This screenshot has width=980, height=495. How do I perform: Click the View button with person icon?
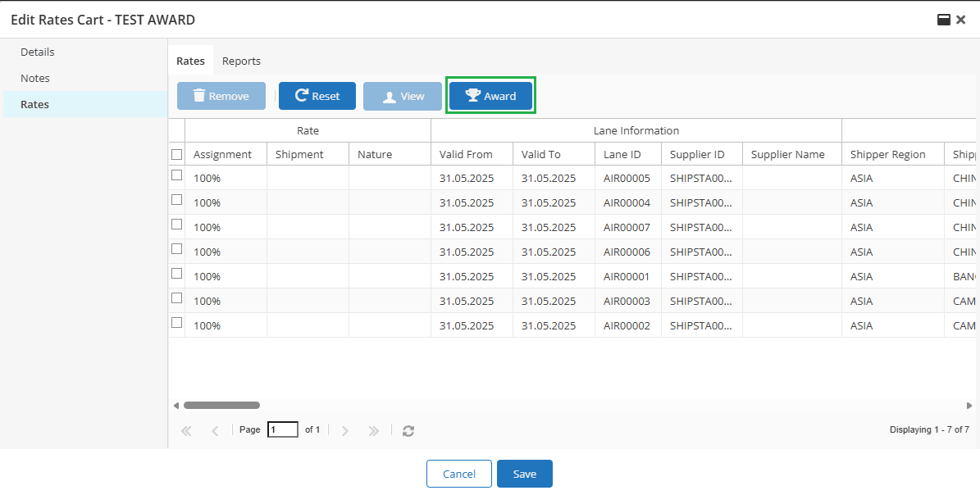(x=403, y=96)
